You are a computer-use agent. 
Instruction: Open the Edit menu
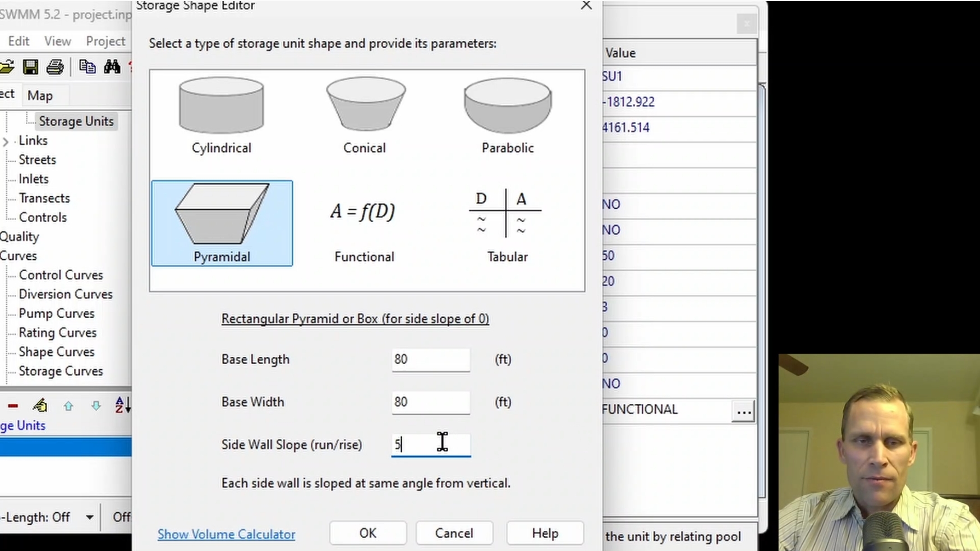coord(19,41)
